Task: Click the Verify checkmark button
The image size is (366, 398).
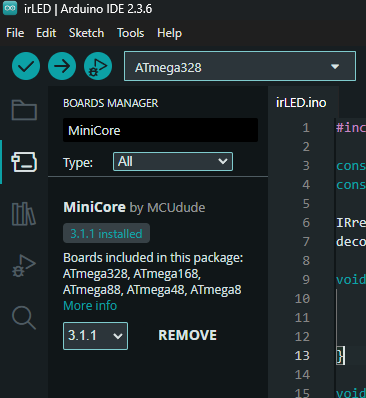Action: (x=26, y=66)
